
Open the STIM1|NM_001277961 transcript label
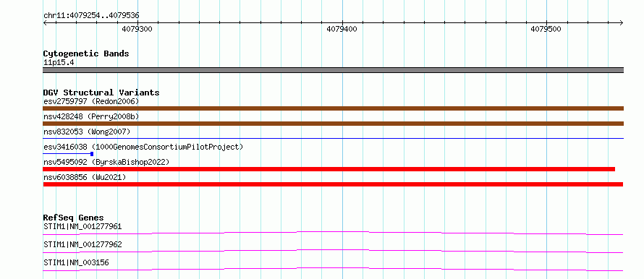[82, 226]
